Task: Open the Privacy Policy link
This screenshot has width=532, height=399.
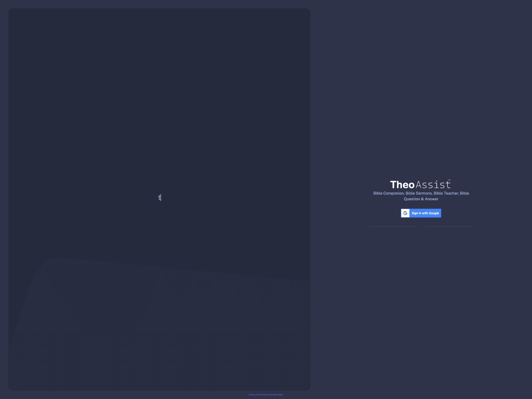Action: point(255,395)
